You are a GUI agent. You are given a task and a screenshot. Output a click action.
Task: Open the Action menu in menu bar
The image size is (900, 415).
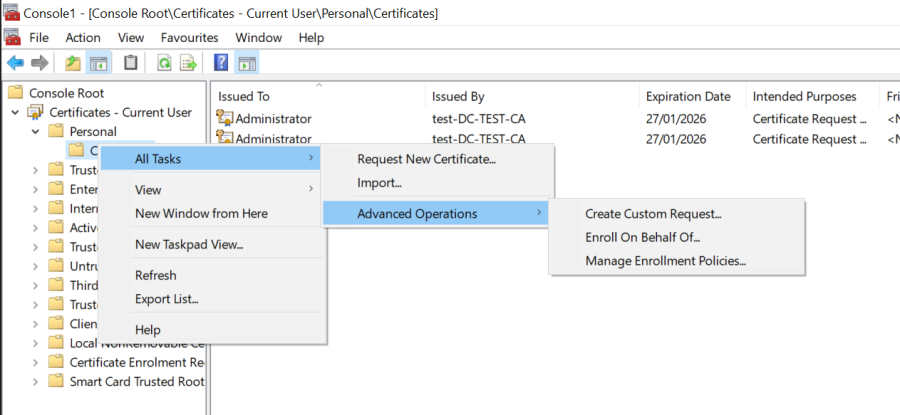pyautogui.click(x=83, y=37)
